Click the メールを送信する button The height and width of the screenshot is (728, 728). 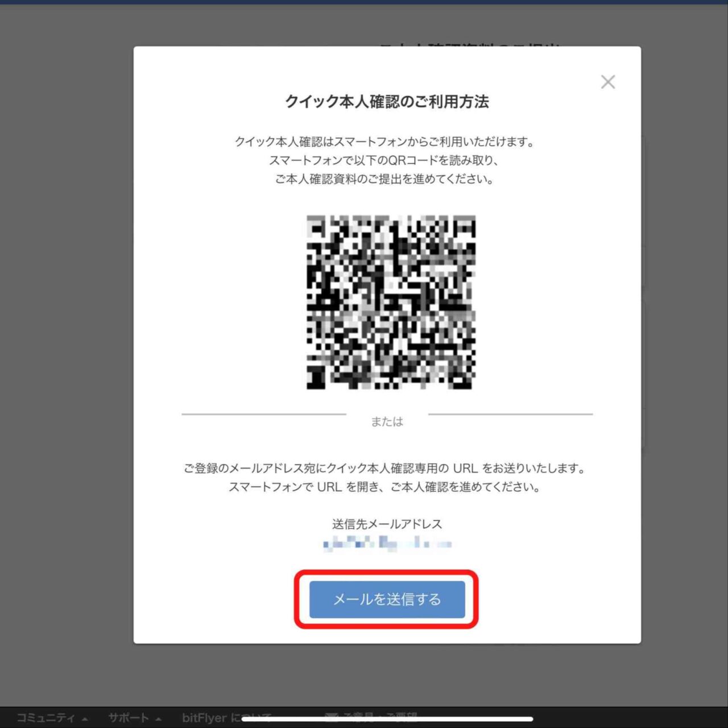[387, 599]
